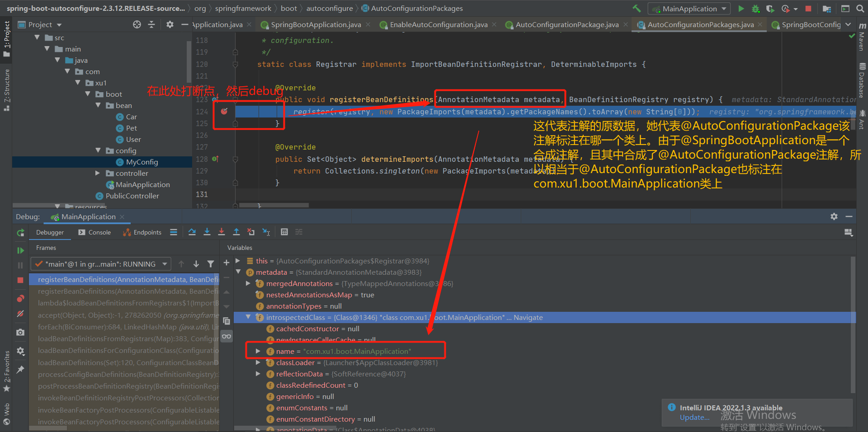The height and width of the screenshot is (432, 868).
Task: Click Step Out in debugger toolbar
Action: click(x=236, y=232)
